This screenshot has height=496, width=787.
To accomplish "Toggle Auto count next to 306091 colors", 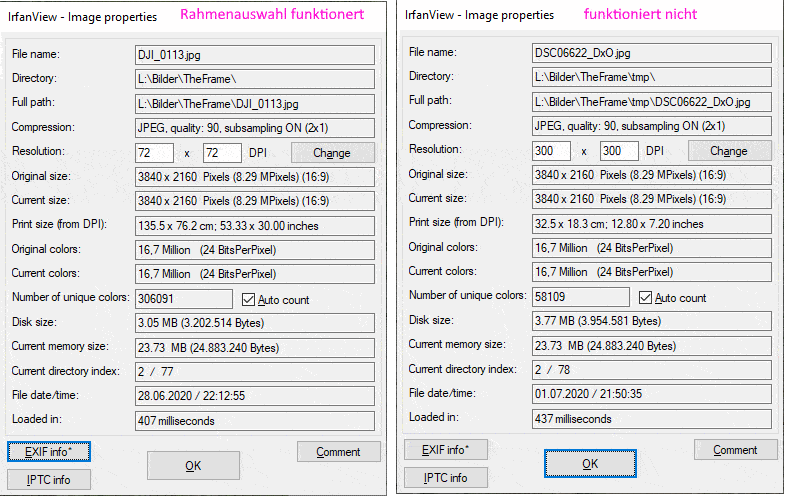I will pyautogui.click(x=250, y=299).
